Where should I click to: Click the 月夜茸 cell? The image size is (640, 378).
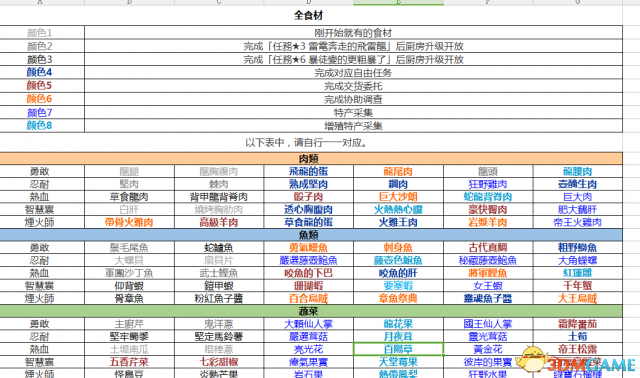398,336
